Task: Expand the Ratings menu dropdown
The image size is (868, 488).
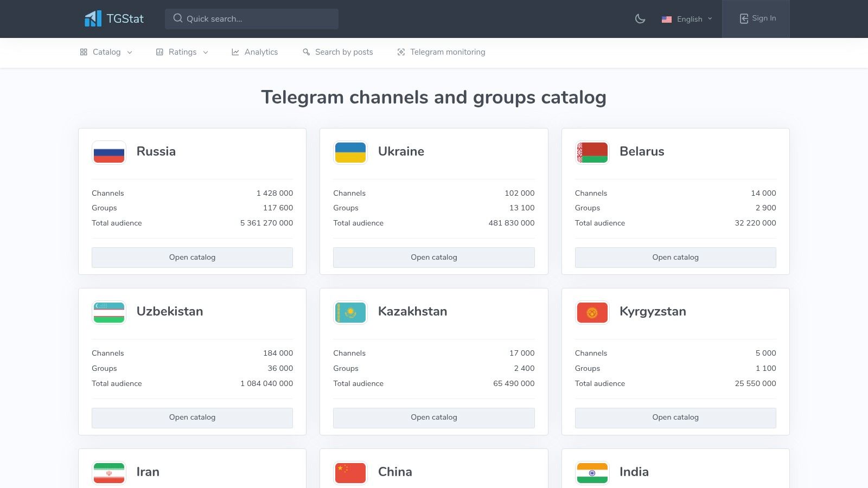Action: coord(182,52)
